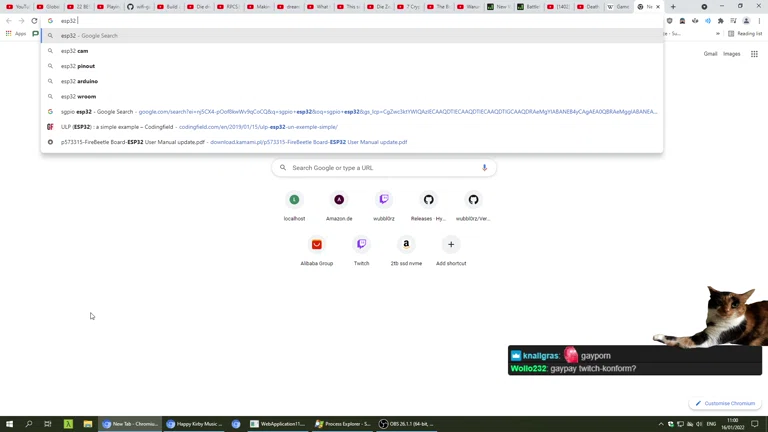Open the GitHub Releases shortcut
The height and width of the screenshot is (432, 768).
tap(428, 200)
